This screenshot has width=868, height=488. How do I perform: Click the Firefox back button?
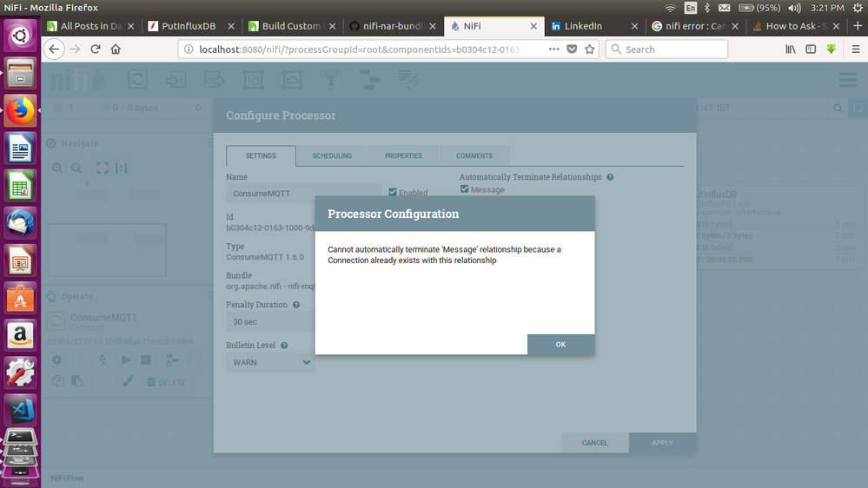[x=54, y=49]
